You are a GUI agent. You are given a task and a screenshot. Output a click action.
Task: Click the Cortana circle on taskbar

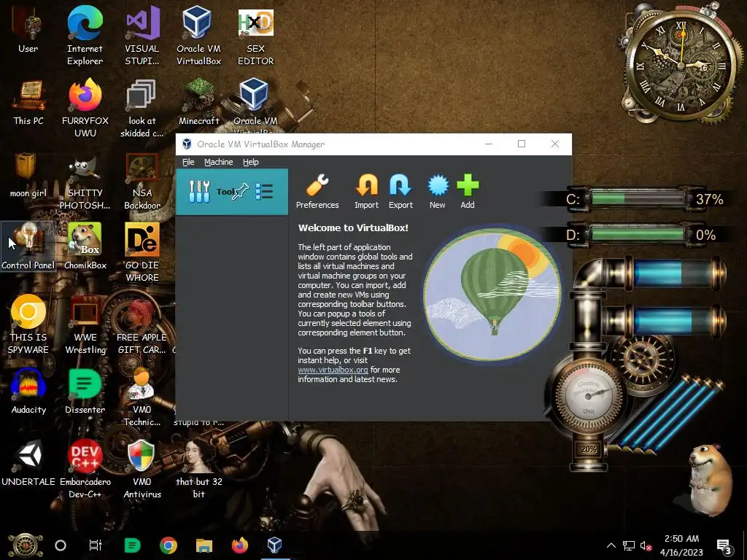pyautogui.click(x=61, y=545)
